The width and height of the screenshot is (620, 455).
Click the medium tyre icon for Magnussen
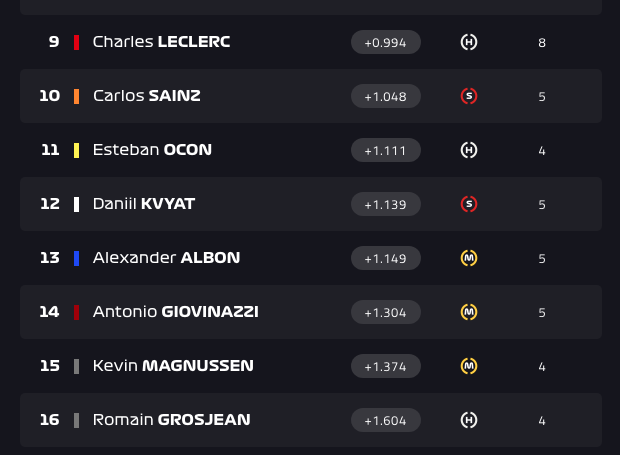point(469,366)
